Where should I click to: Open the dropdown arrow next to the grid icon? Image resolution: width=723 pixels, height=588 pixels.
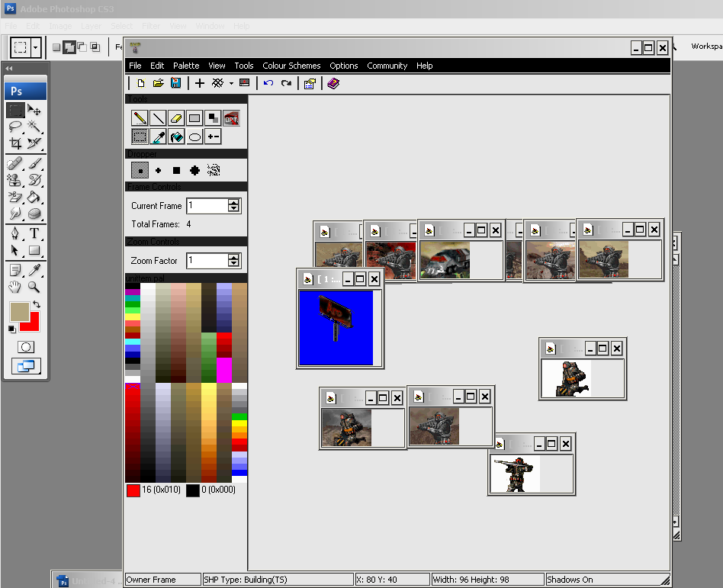231,83
